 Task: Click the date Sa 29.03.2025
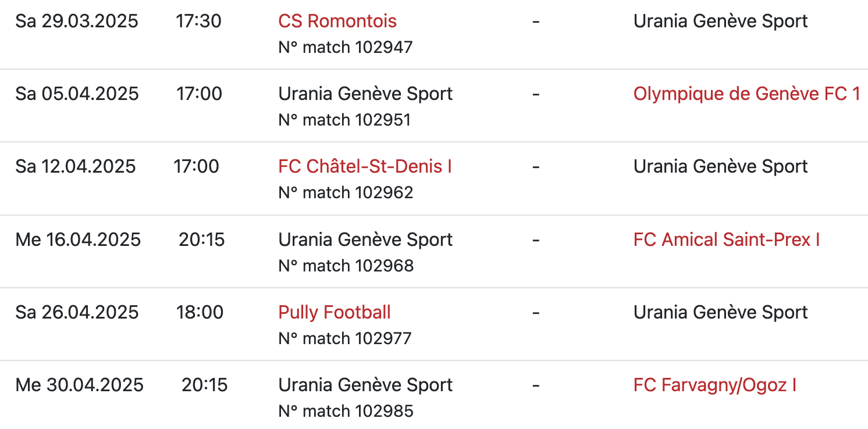[77, 22]
